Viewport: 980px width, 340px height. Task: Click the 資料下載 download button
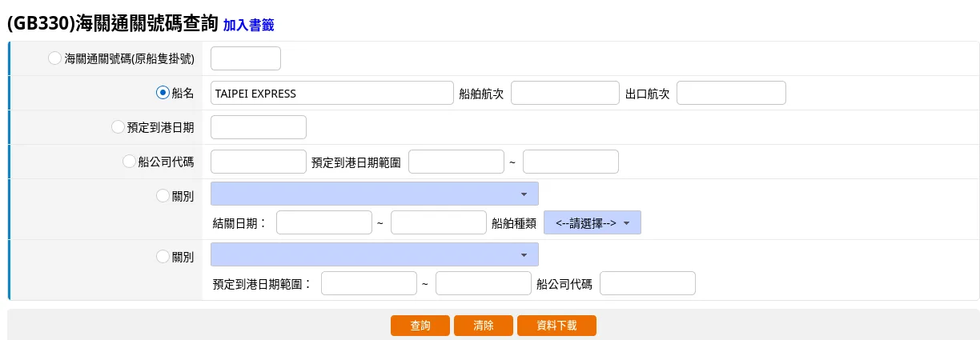tap(556, 326)
